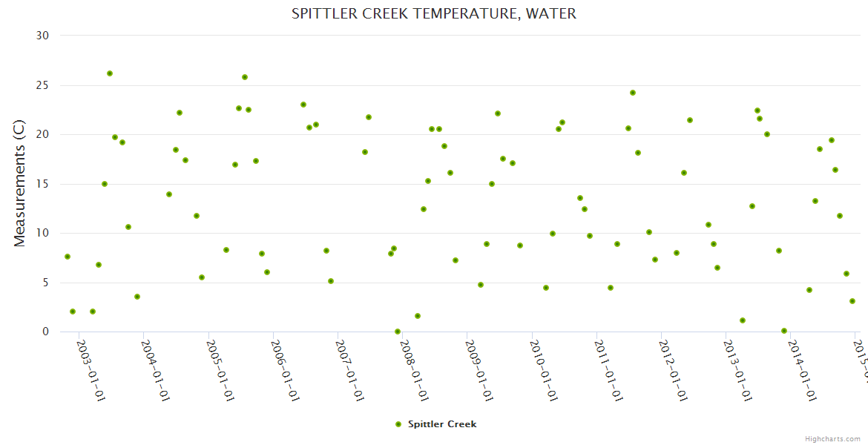Click the 2011 peak point above 24
Viewport: 868px width, 445px height.
633,93
